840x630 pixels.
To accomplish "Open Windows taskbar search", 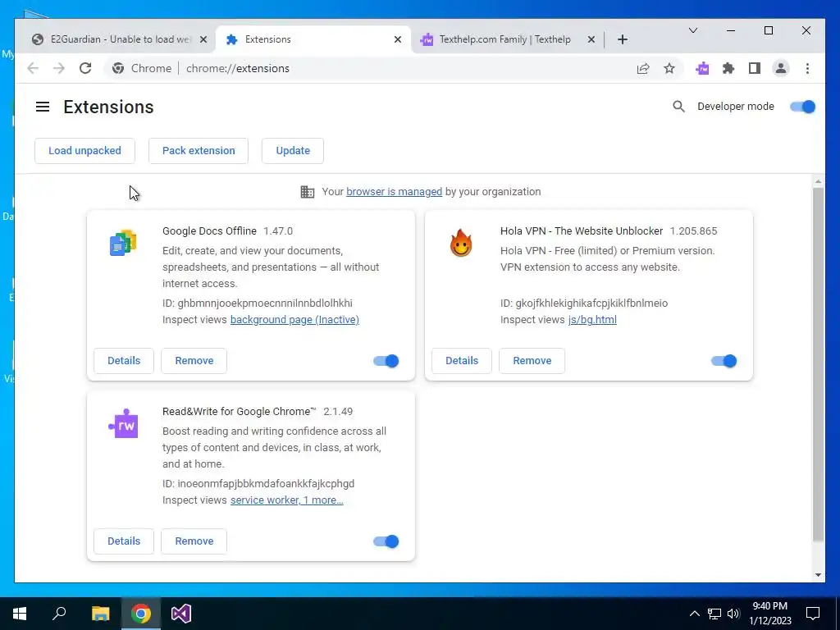I will click(x=59, y=614).
